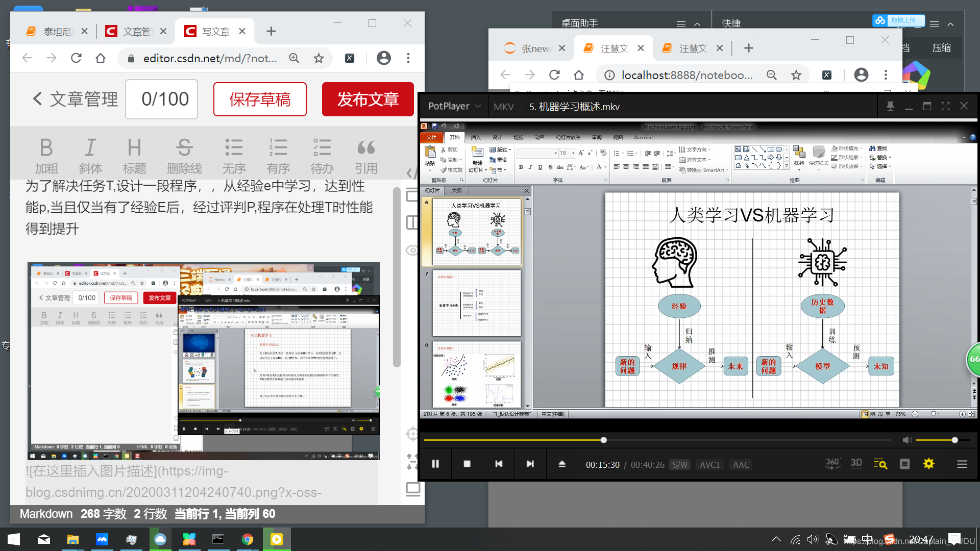The width and height of the screenshot is (980, 551).
Task: Mute PotPlayer audio via the speaker icon
Action: pos(907,440)
